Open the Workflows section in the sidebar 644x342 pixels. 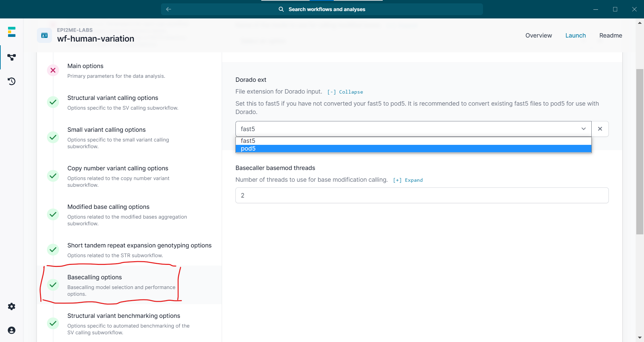(12, 57)
